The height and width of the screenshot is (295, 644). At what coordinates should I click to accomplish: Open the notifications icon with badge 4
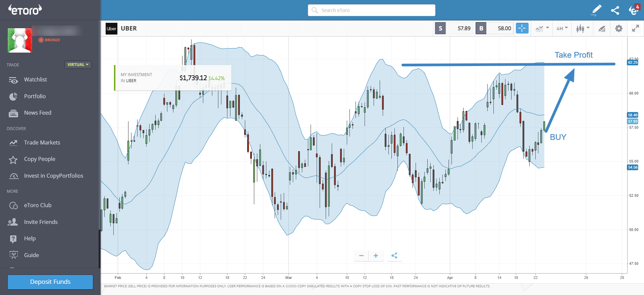point(634,10)
